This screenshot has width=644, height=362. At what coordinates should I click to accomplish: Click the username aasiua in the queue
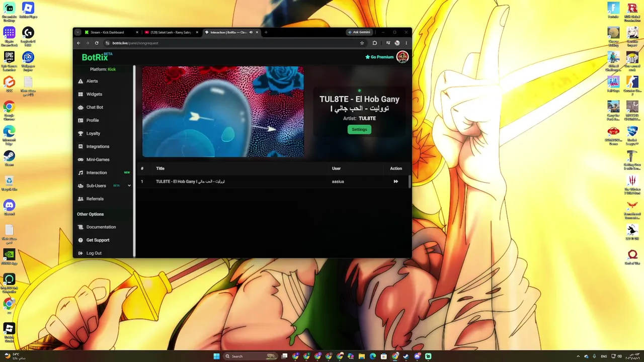coord(338,182)
